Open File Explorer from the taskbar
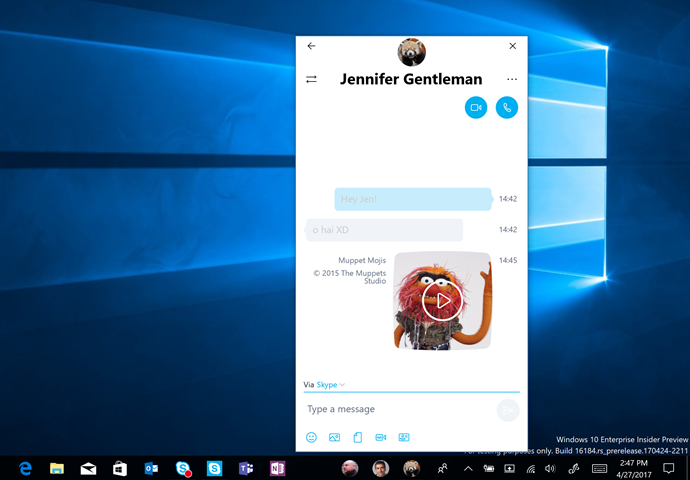Viewport: 690px width, 480px height. (x=57, y=468)
